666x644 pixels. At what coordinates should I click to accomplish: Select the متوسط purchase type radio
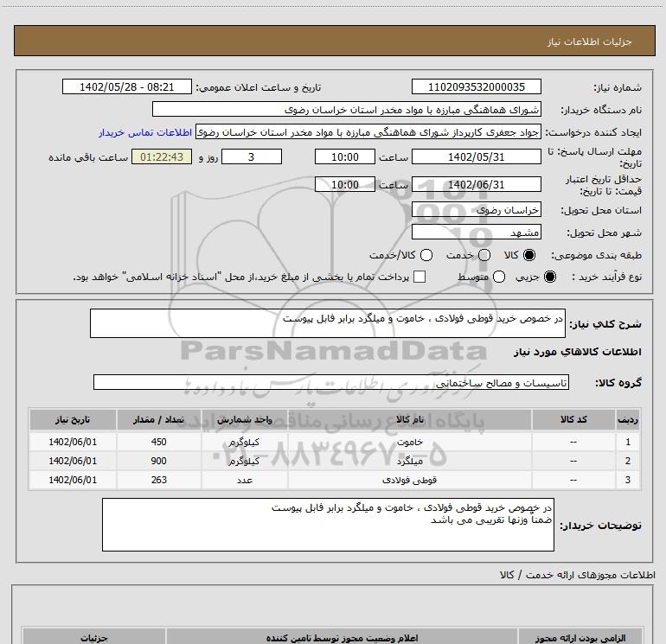click(x=499, y=277)
